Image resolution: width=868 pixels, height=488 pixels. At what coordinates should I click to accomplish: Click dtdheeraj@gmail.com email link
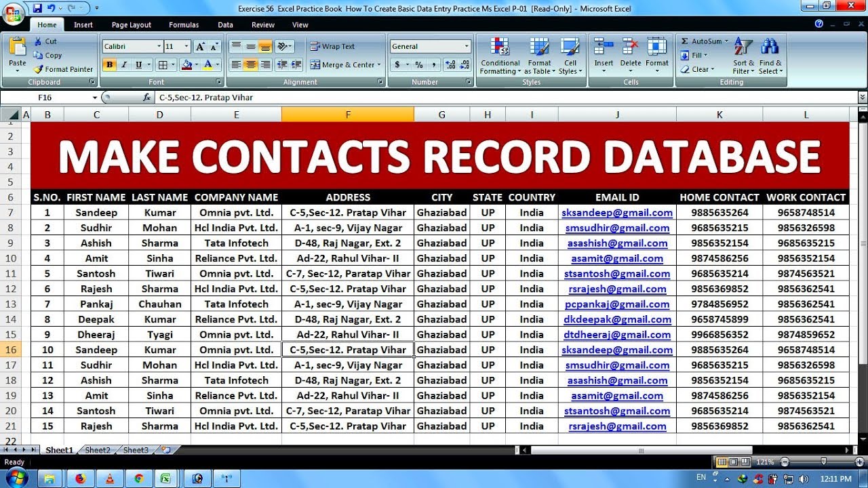pyautogui.click(x=617, y=335)
